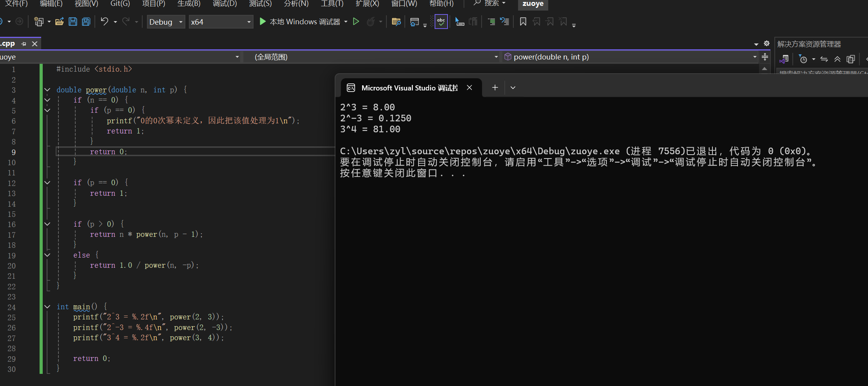Toggle sync with active document

tap(824, 59)
